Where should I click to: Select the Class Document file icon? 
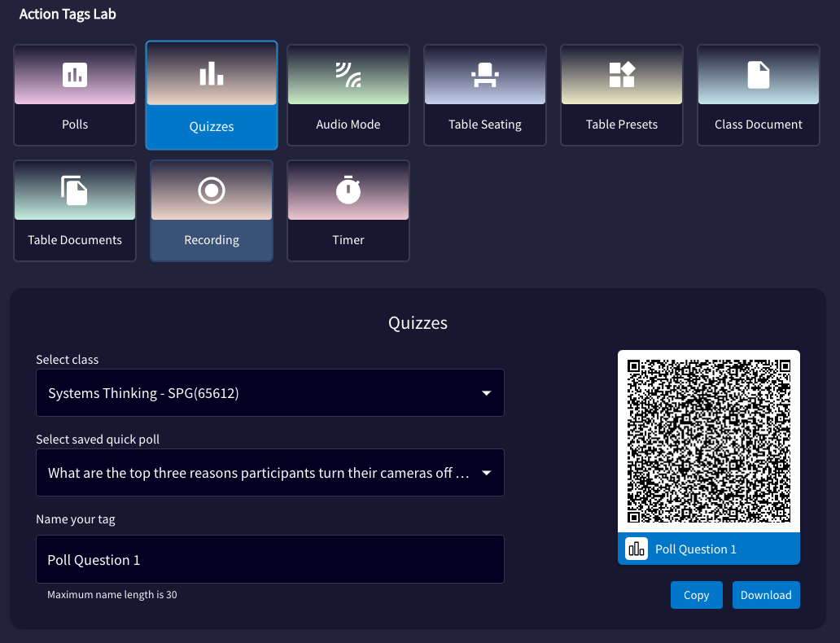click(x=759, y=75)
